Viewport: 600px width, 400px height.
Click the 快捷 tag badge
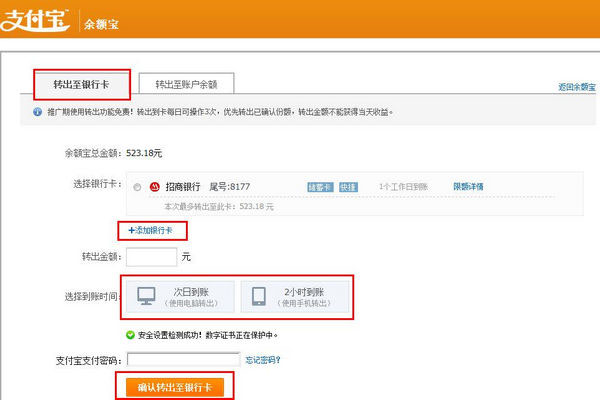click(348, 187)
